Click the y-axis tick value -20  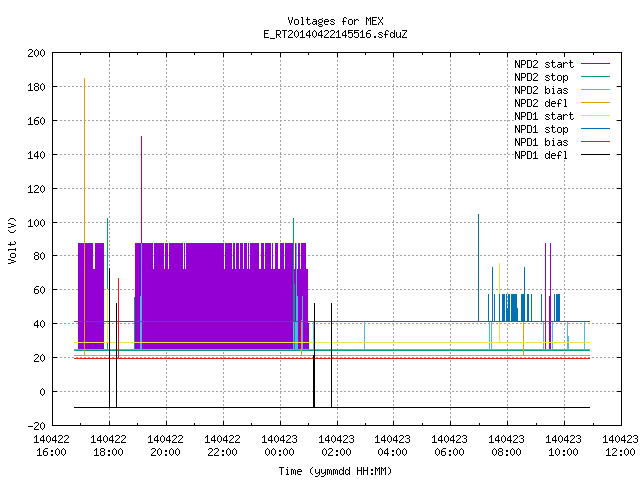click(36, 426)
